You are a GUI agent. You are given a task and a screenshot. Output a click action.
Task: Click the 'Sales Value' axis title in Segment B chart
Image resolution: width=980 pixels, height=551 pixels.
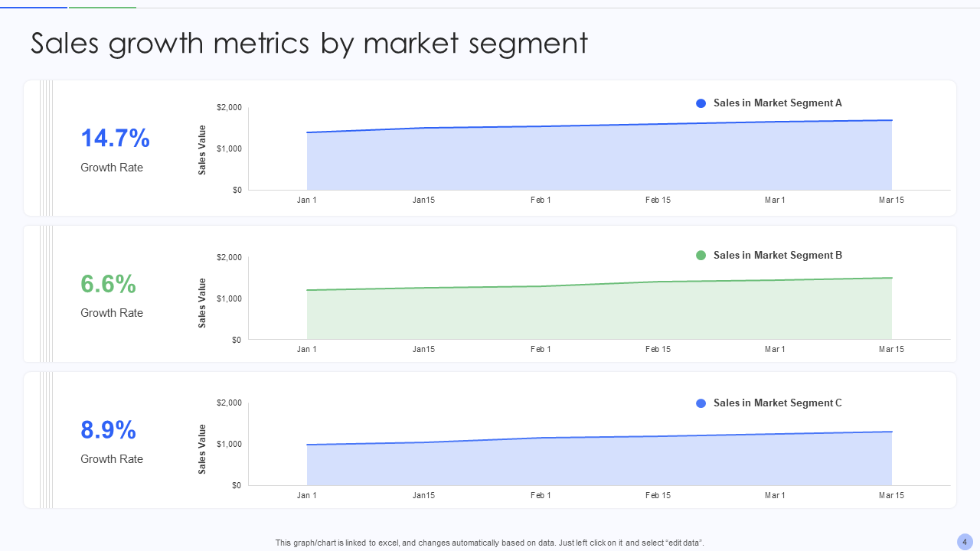tap(203, 303)
